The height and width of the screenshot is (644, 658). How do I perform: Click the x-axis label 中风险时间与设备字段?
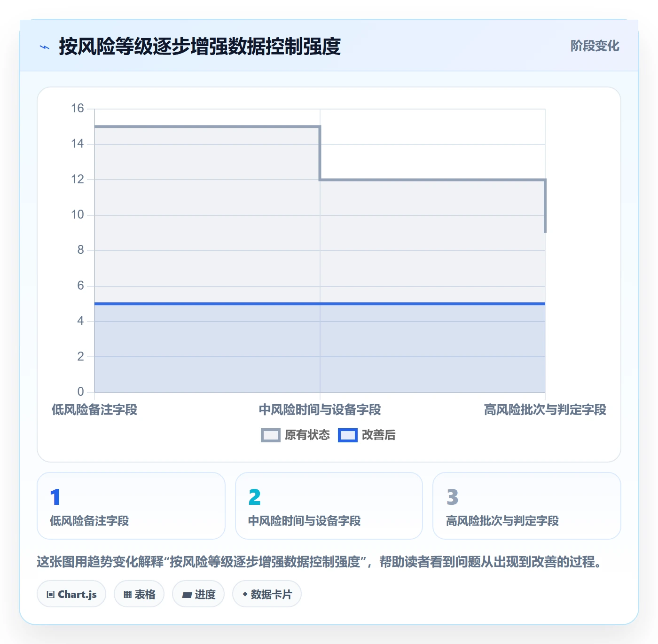click(x=320, y=410)
